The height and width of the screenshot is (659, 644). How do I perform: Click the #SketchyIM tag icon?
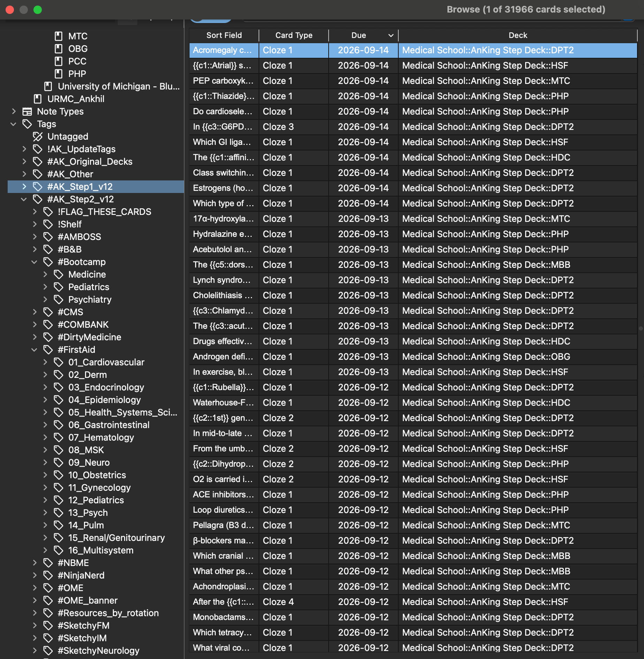48,638
